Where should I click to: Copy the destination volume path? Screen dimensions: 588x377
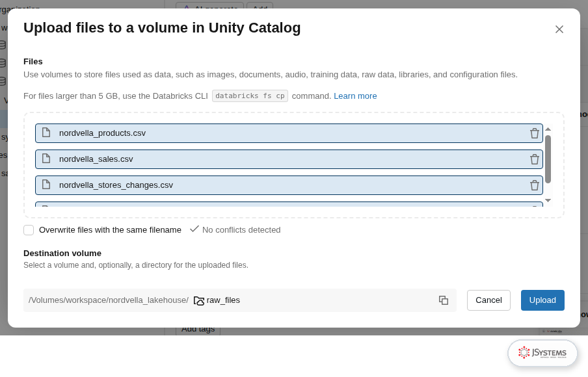[x=444, y=300]
